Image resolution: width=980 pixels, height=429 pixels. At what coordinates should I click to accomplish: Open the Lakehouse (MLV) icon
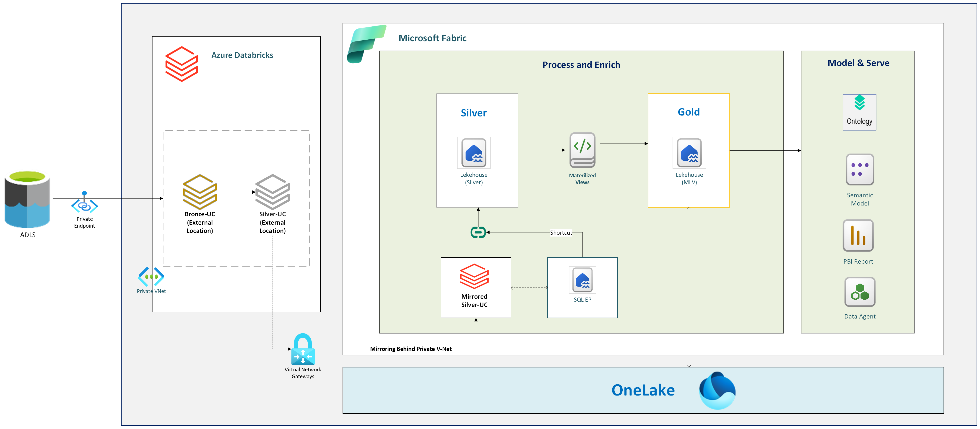pos(689,153)
